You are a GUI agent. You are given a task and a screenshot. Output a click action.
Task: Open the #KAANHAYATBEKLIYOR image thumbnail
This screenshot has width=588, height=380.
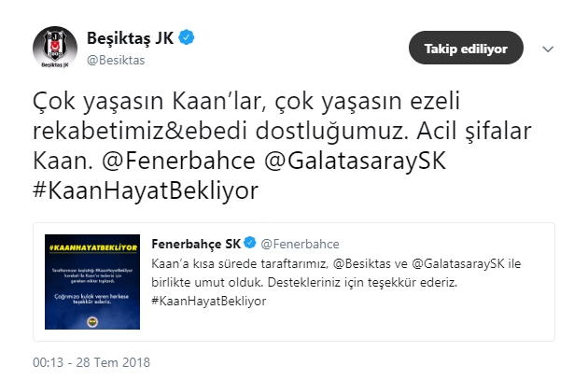92,282
